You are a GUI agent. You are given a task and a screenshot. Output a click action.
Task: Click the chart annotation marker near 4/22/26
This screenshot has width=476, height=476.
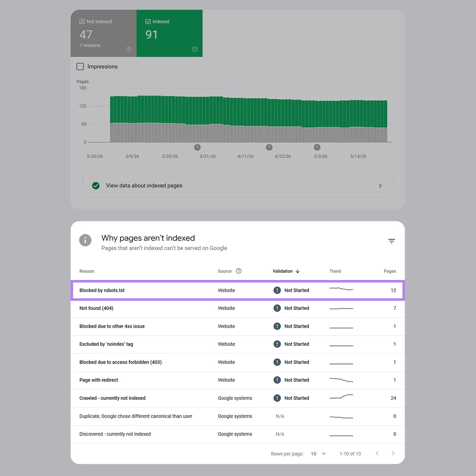pos(269,147)
